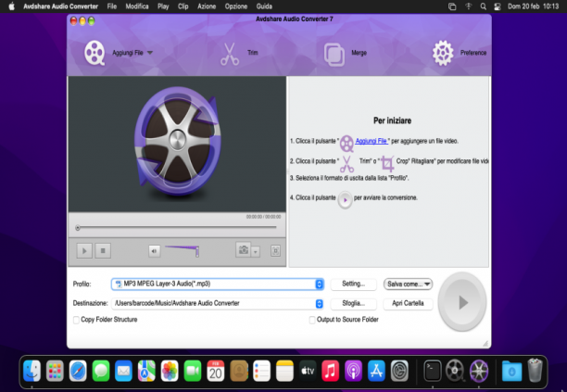567x392 pixels.
Task: Open Music app from the Dock
Action: (x=330, y=371)
